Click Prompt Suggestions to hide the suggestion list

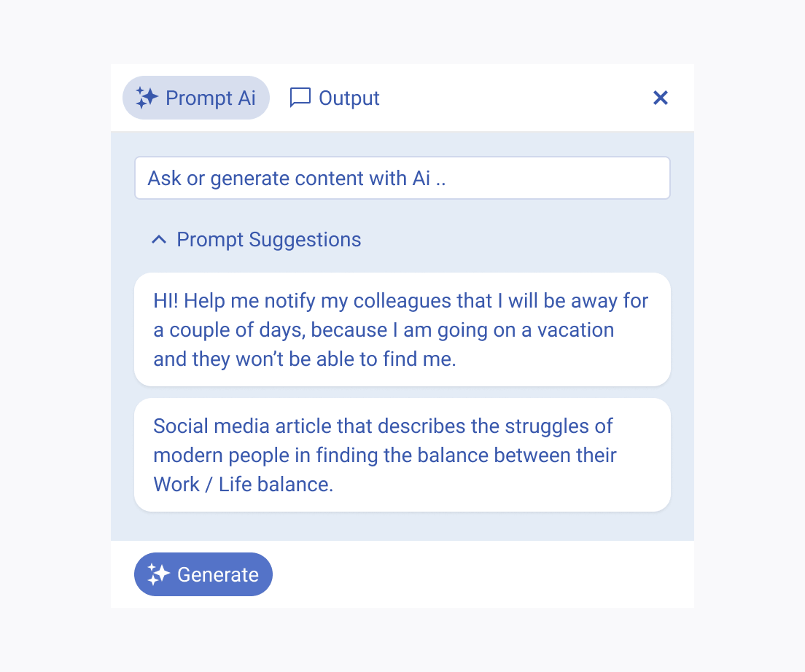tap(268, 239)
